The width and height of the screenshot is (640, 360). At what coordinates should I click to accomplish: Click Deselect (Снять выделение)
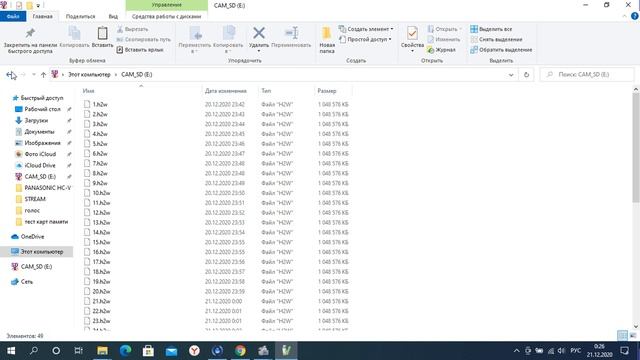click(x=496, y=40)
